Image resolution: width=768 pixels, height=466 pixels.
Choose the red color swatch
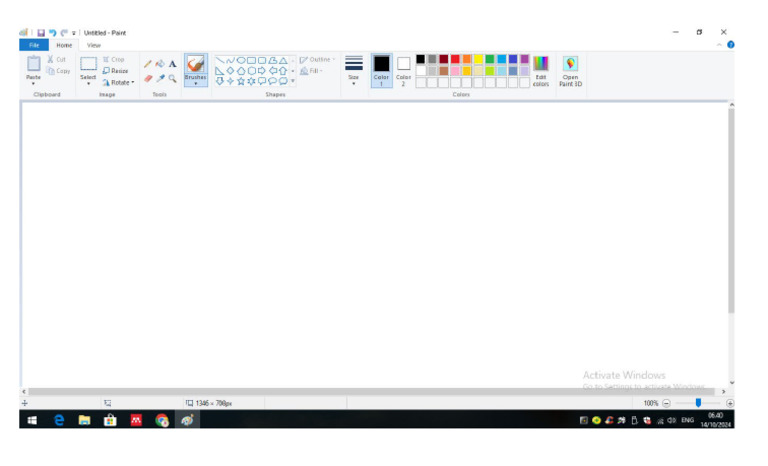[455, 59]
